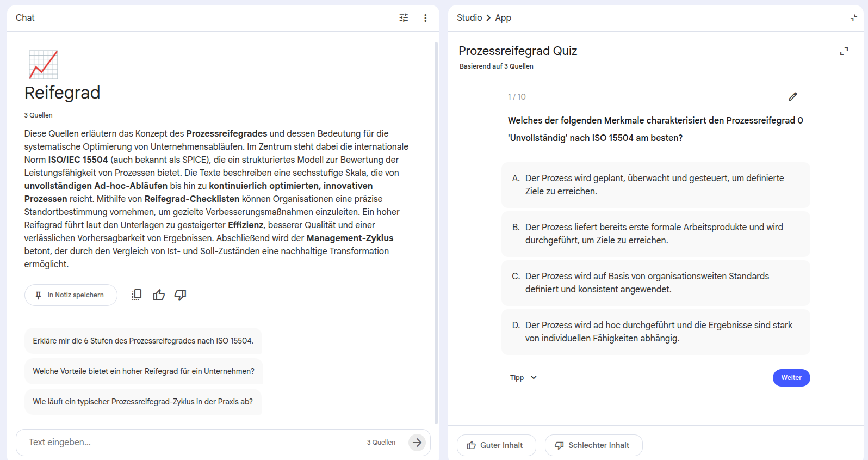This screenshot has height=460, width=868.
Task: Give the summary a thumbs up
Action: click(x=159, y=295)
